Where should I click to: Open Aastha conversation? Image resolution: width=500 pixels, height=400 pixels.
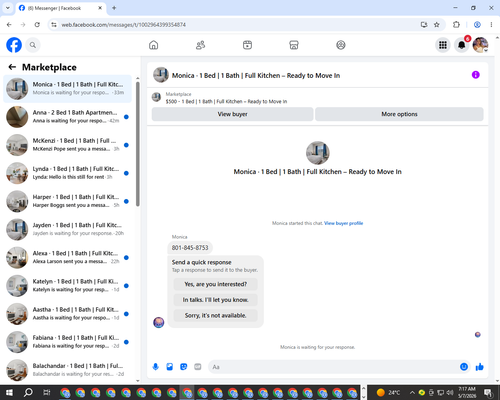pos(67,314)
